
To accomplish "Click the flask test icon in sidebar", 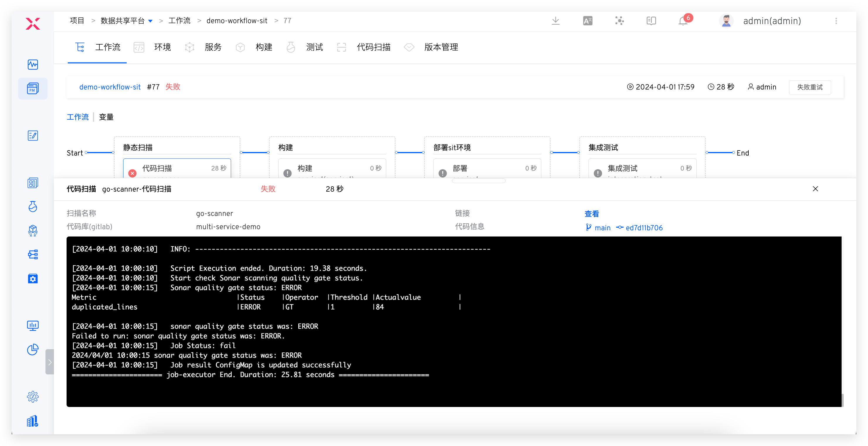I will coord(33,206).
